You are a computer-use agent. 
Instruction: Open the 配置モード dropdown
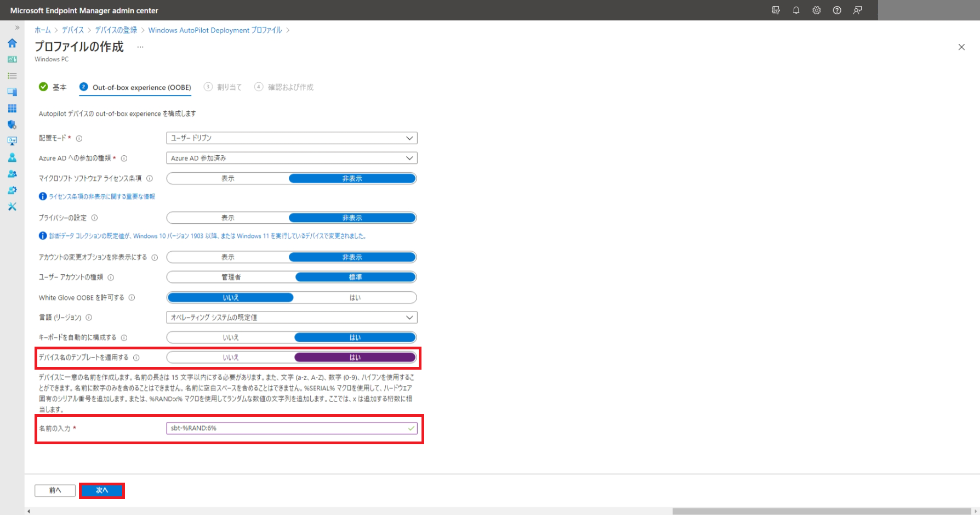pos(292,138)
